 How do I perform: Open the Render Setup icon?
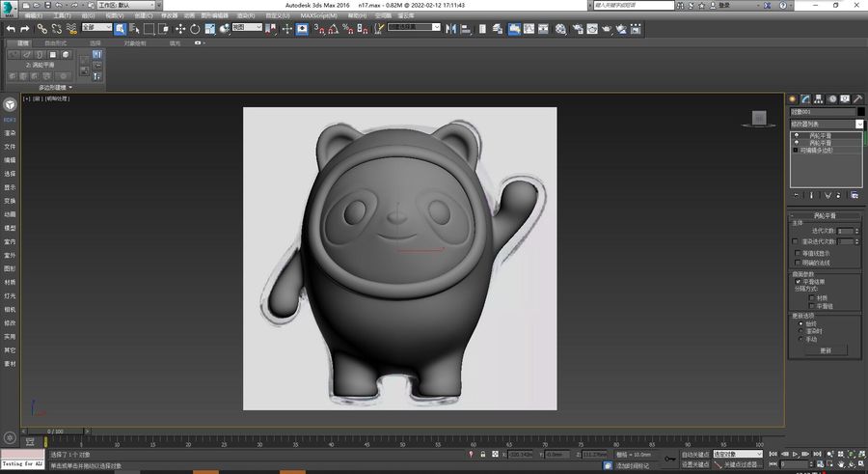tap(578, 29)
